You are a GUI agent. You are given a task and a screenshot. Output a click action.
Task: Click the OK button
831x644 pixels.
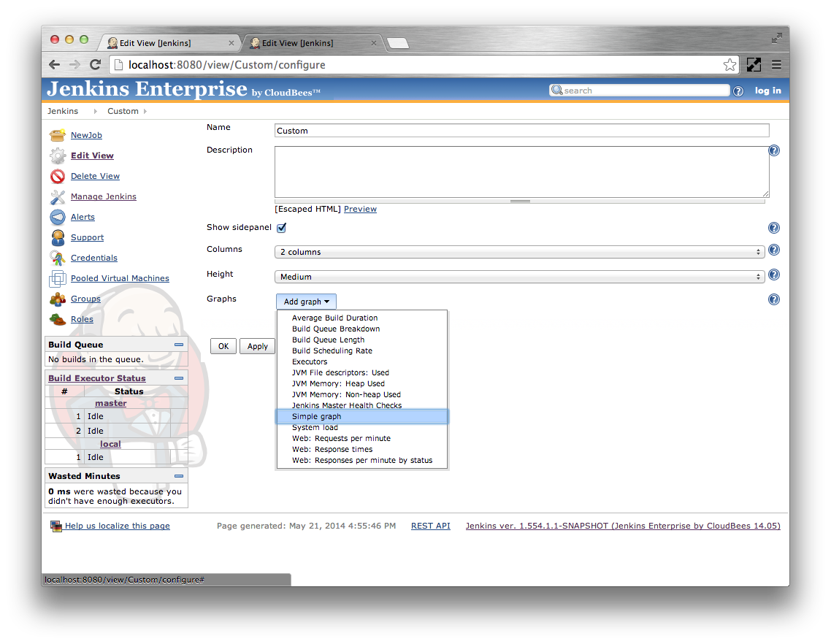point(223,346)
